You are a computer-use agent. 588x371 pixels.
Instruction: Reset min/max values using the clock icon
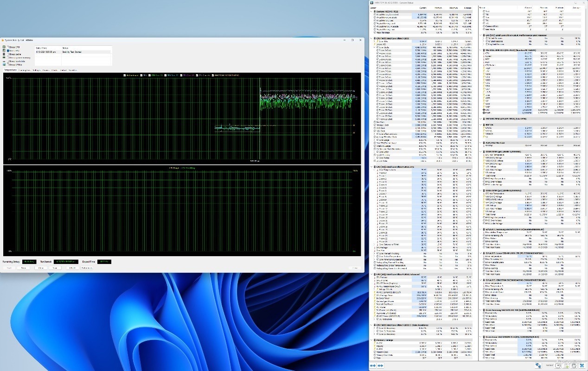coord(557,365)
